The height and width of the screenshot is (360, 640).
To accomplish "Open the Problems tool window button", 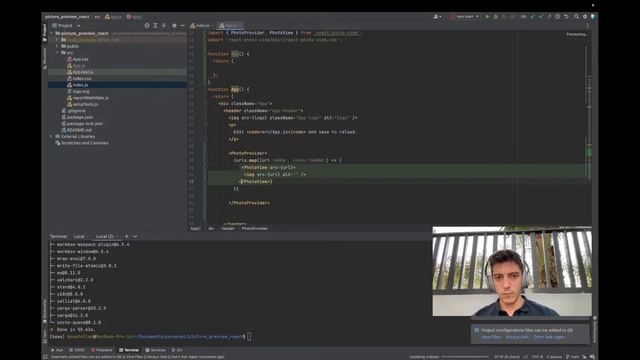I will coord(102,350).
